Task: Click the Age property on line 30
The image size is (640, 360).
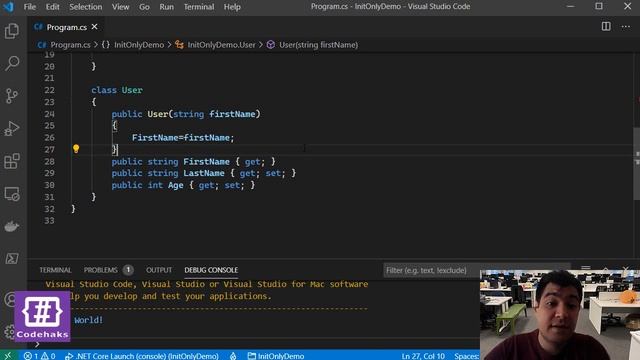Action: click(176, 185)
